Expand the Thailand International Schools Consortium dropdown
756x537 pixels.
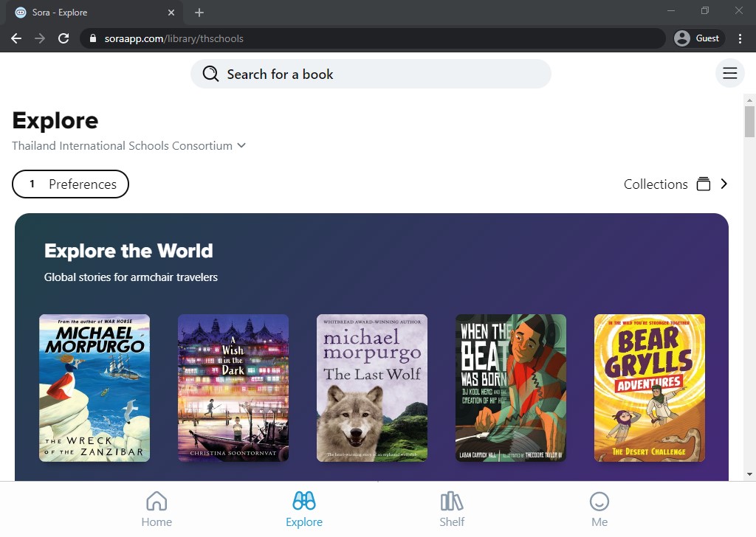point(128,145)
